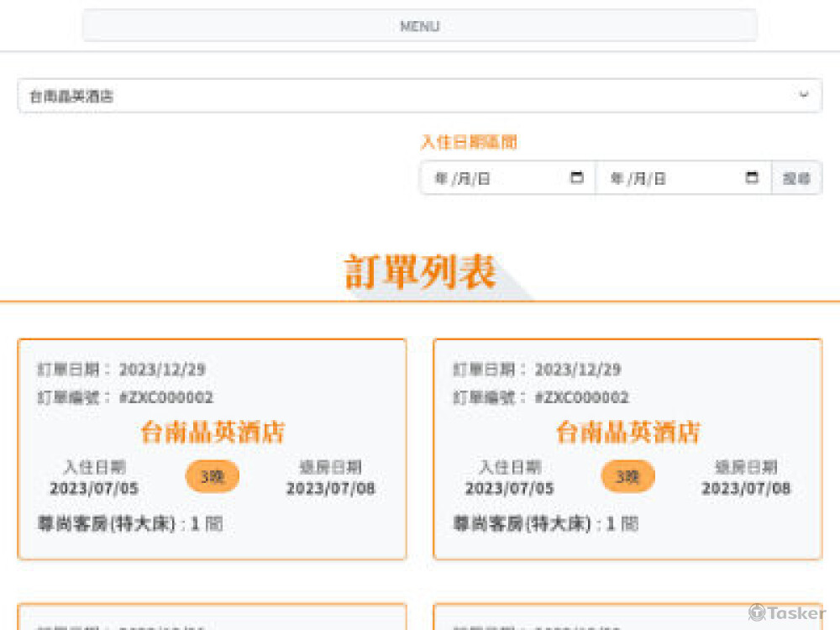Screen dimensions: 840x630
Task: Click check-in date 2023/07/05 in right card
Action: point(510,488)
